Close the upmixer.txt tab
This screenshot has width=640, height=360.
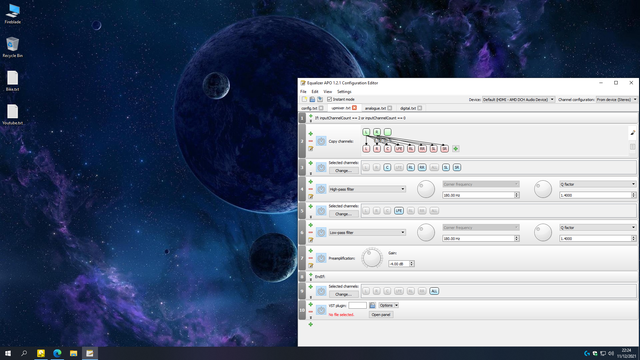coord(354,108)
